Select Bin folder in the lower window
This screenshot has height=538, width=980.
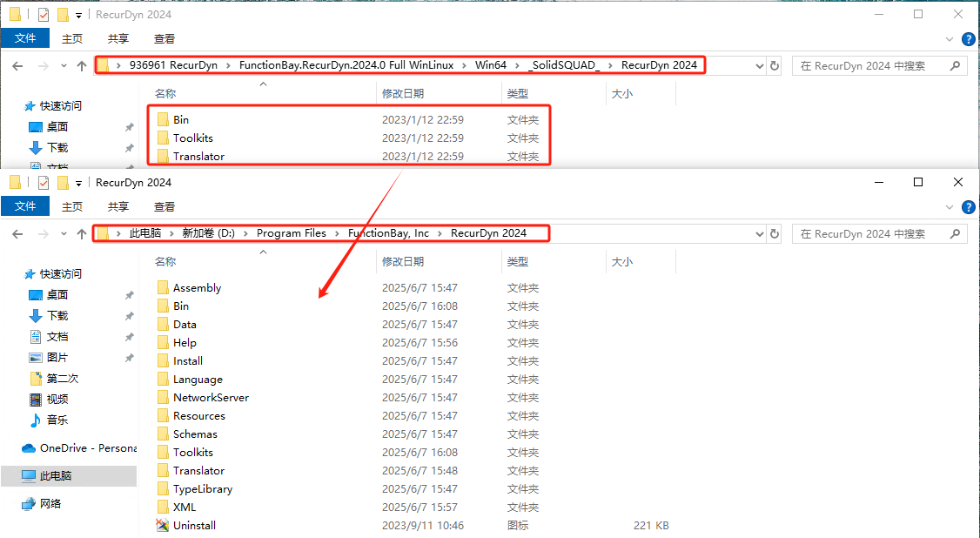pyautogui.click(x=181, y=306)
